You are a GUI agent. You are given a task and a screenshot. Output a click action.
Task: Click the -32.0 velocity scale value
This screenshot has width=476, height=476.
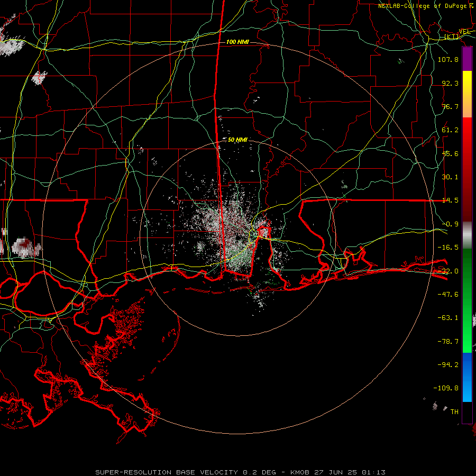coord(448,271)
